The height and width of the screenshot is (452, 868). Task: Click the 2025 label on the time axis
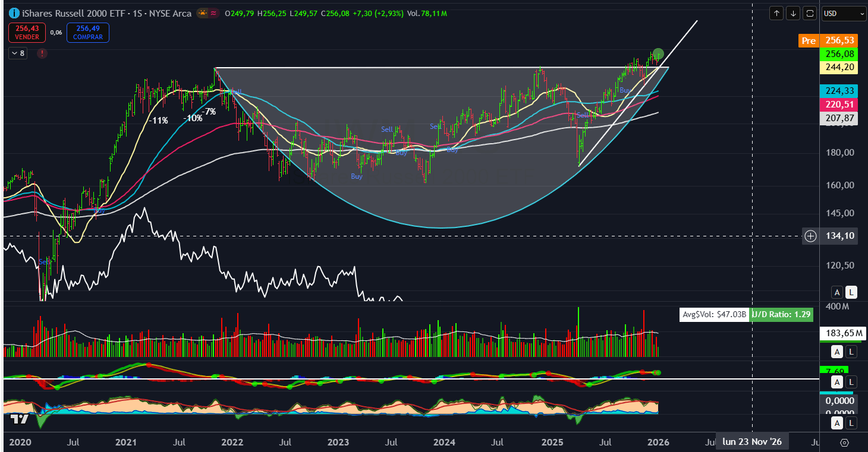(552, 442)
